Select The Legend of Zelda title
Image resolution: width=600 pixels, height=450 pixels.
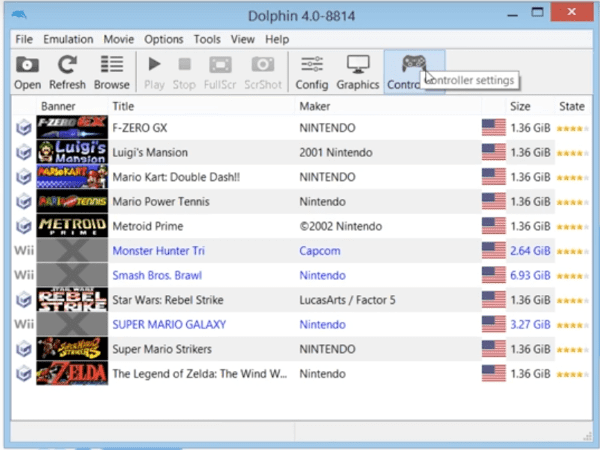coord(199,373)
